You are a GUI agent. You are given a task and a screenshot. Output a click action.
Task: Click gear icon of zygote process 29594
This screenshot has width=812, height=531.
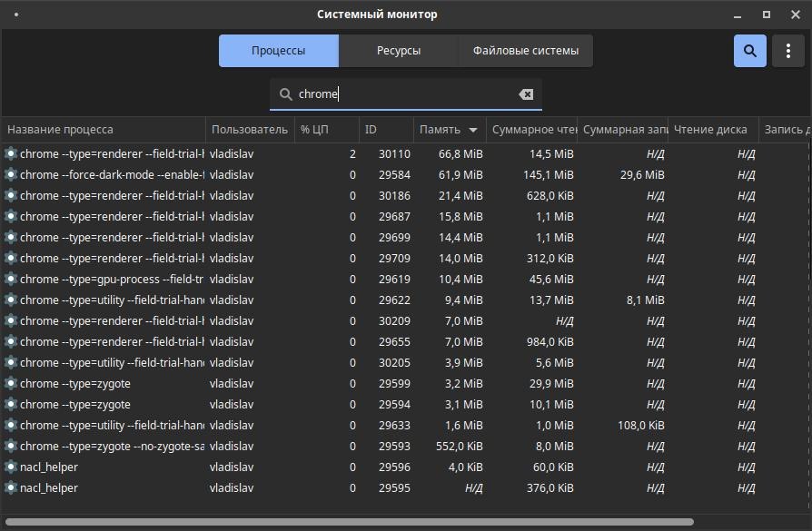pos(10,404)
